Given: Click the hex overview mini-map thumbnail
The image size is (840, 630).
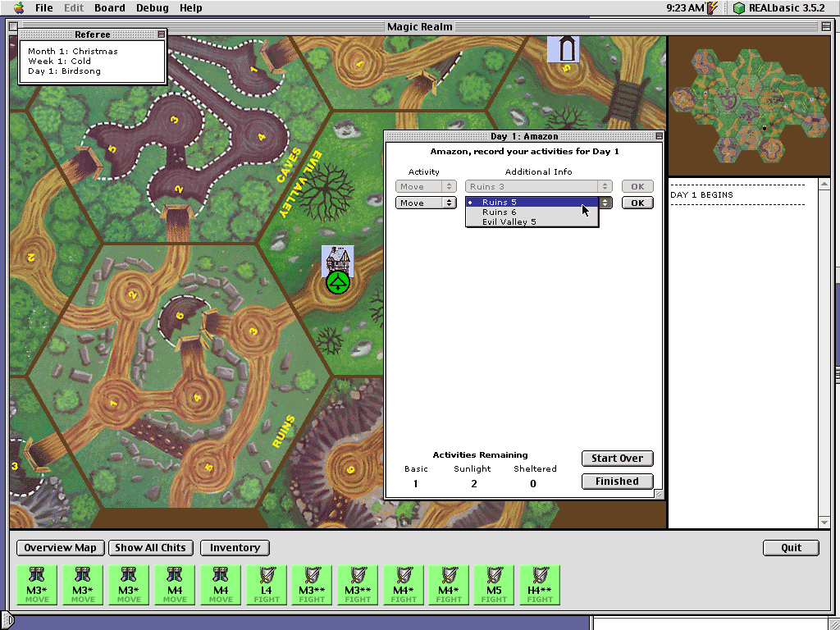Looking at the screenshot, I should (749, 106).
